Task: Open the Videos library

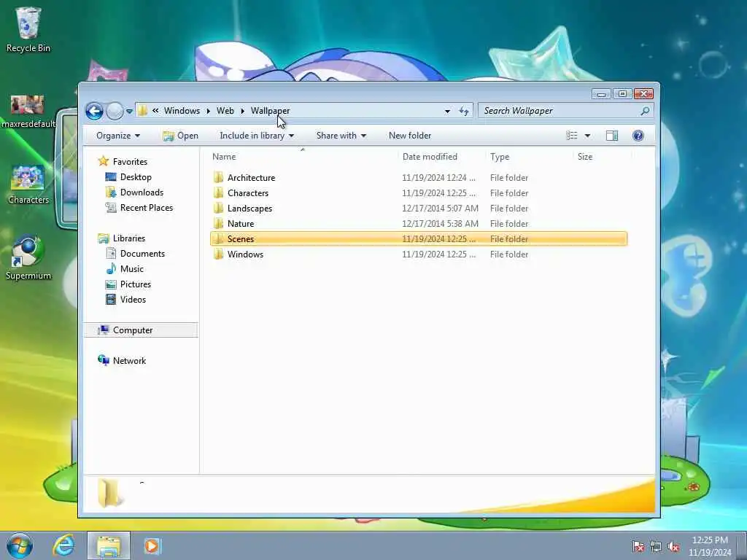Action: pyautogui.click(x=125, y=300)
